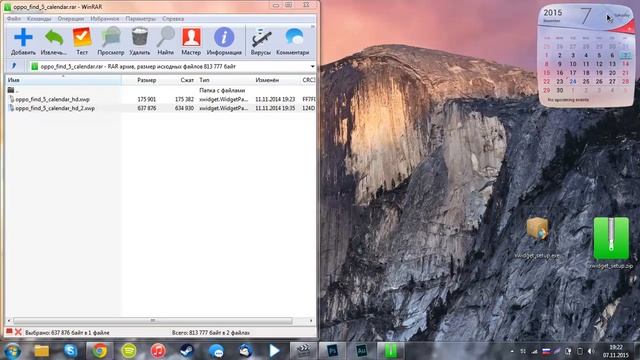
Task: Open the Файл menu
Action: click(14, 19)
